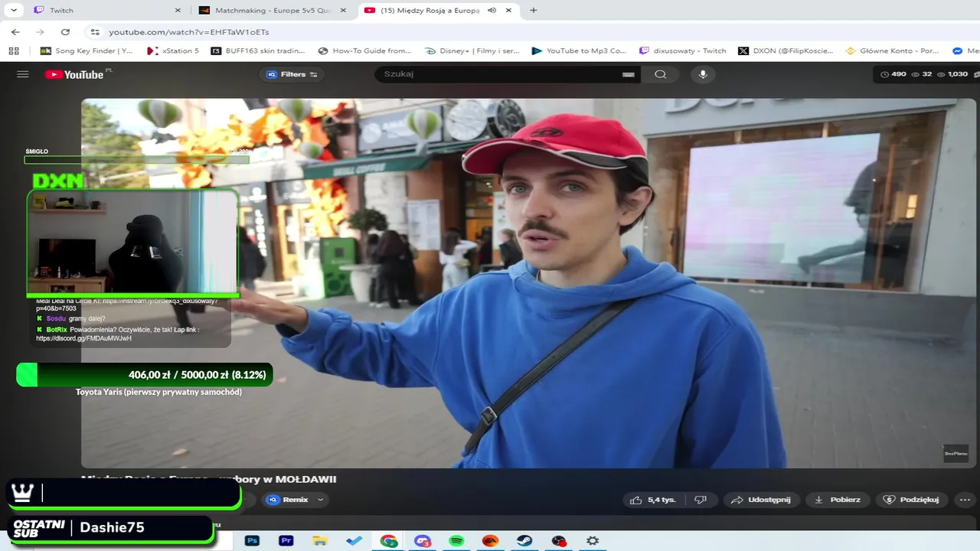Open the YouTube to Mp3 bookmark
The image size is (980, 551).
pos(580,51)
